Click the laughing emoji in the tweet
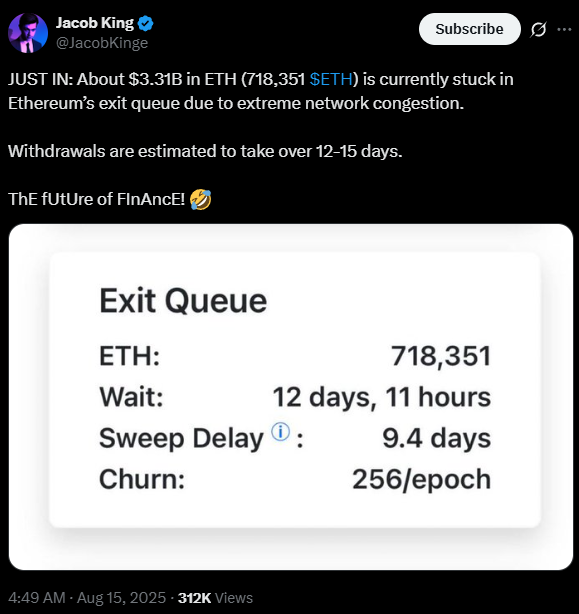 click(x=200, y=199)
